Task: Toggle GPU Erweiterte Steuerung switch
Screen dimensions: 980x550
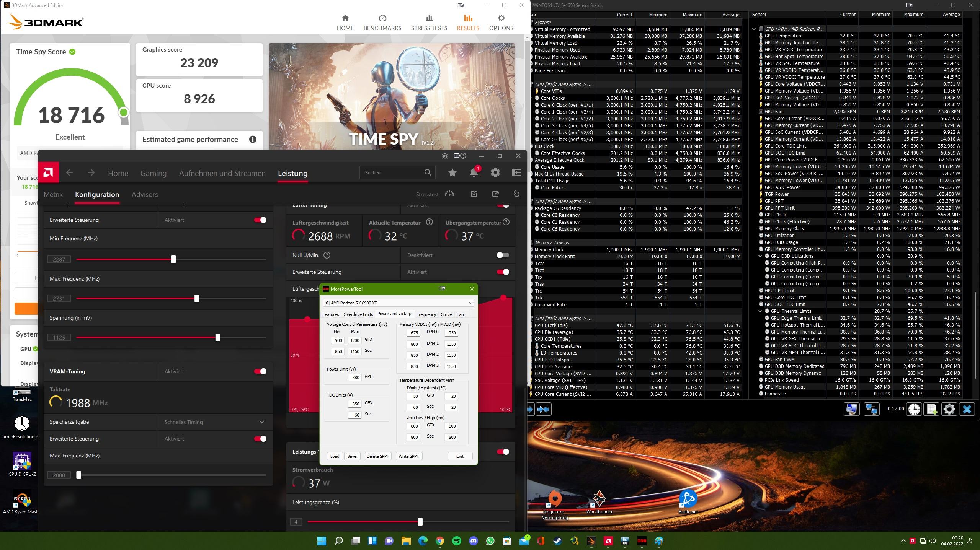Action: pos(260,220)
